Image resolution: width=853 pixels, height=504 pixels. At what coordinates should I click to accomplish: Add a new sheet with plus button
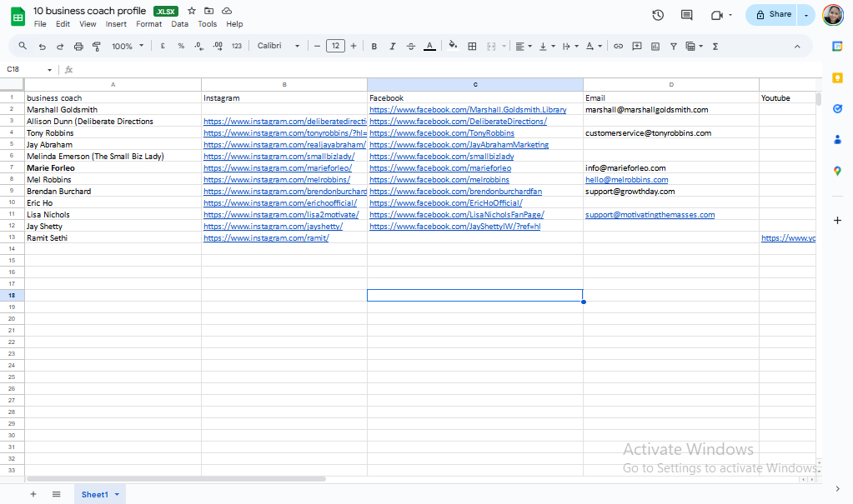(33, 494)
